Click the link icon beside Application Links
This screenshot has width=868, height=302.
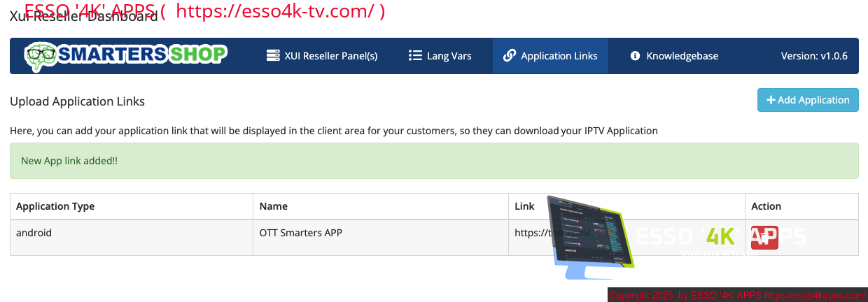pos(510,56)
